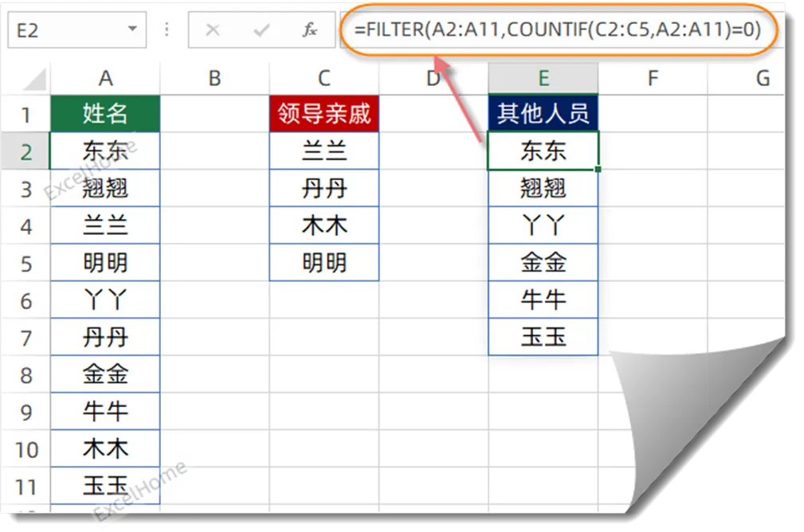Select row 10 header

[25, 449]
